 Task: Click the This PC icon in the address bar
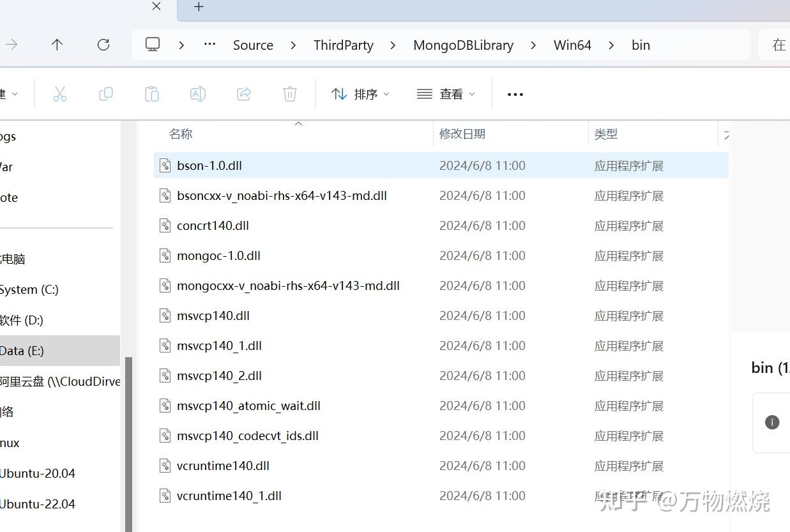pos(151,45)
